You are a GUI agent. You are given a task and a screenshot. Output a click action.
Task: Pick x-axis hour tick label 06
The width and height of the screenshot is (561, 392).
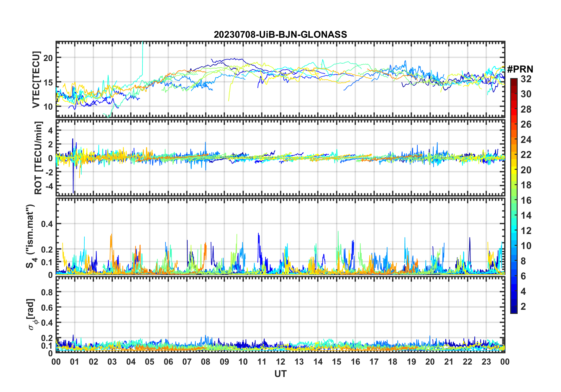coord(168,362)
